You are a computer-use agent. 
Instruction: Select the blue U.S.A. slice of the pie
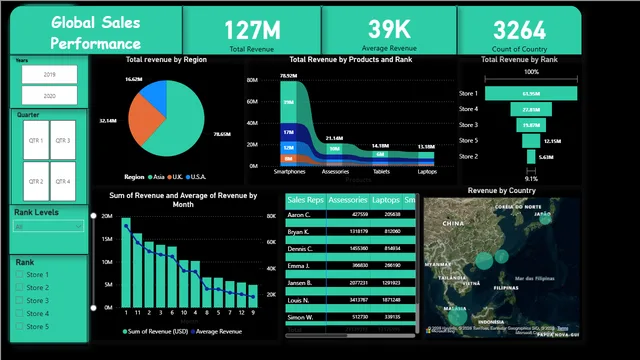click(156, 95)
